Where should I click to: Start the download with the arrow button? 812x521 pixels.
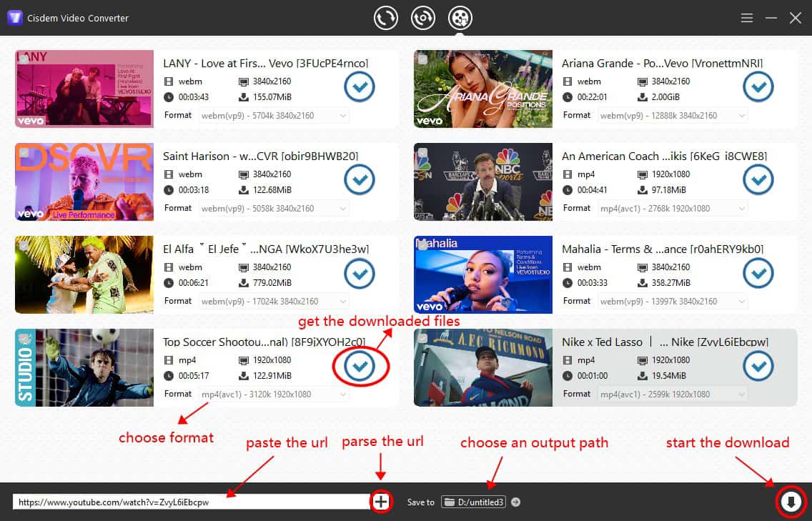[791, 501]
